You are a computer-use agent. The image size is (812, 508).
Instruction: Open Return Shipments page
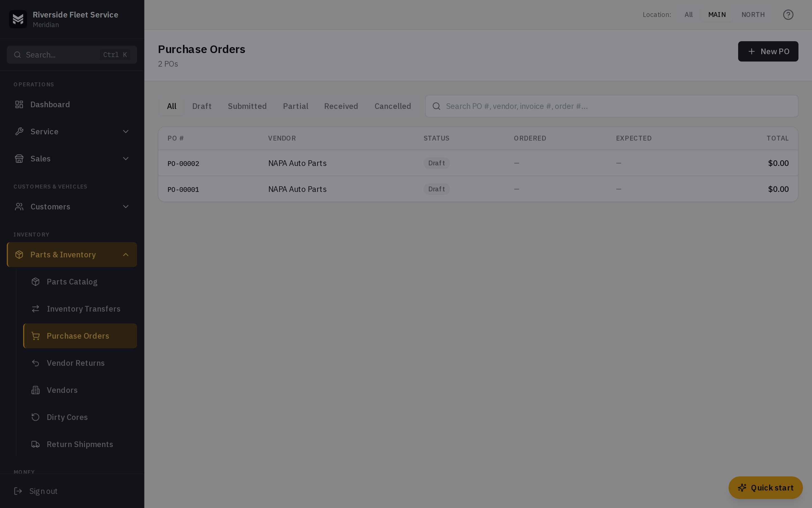(80, 444)
